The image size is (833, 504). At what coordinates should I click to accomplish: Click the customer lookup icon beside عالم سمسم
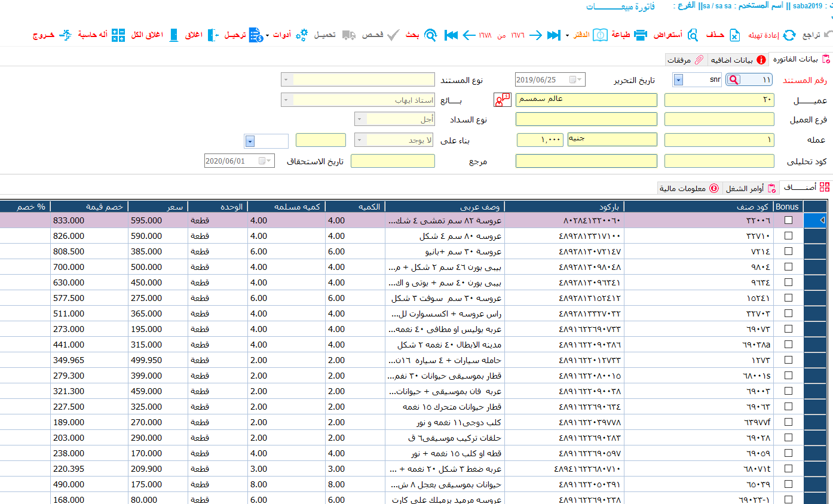[x=502, y=100]
